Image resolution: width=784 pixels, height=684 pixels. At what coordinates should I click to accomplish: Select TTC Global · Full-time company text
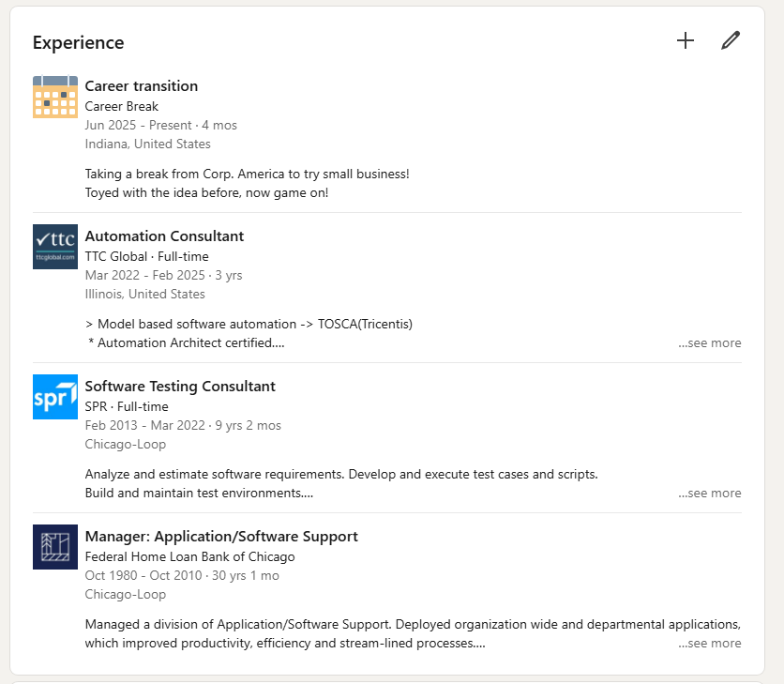147,257
